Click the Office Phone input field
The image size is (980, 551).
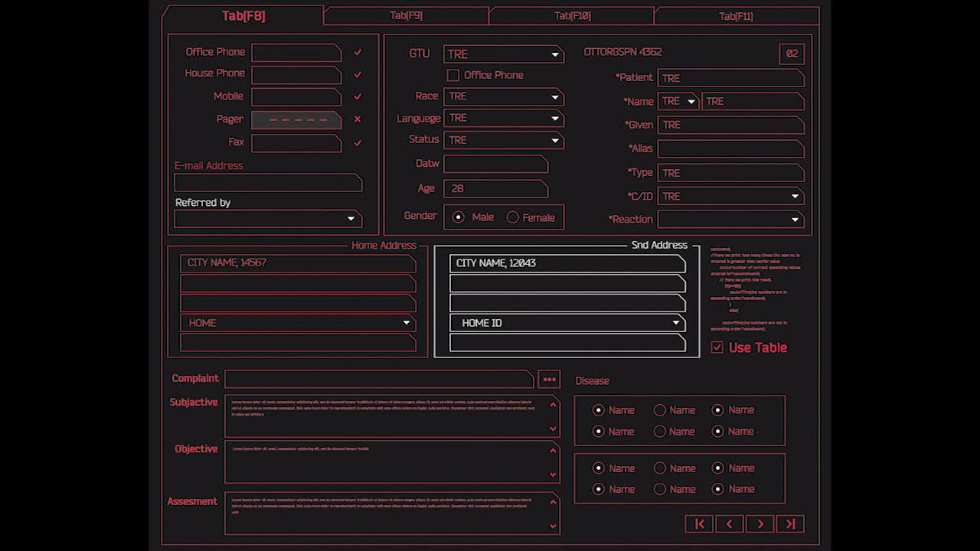click(296, 53)
